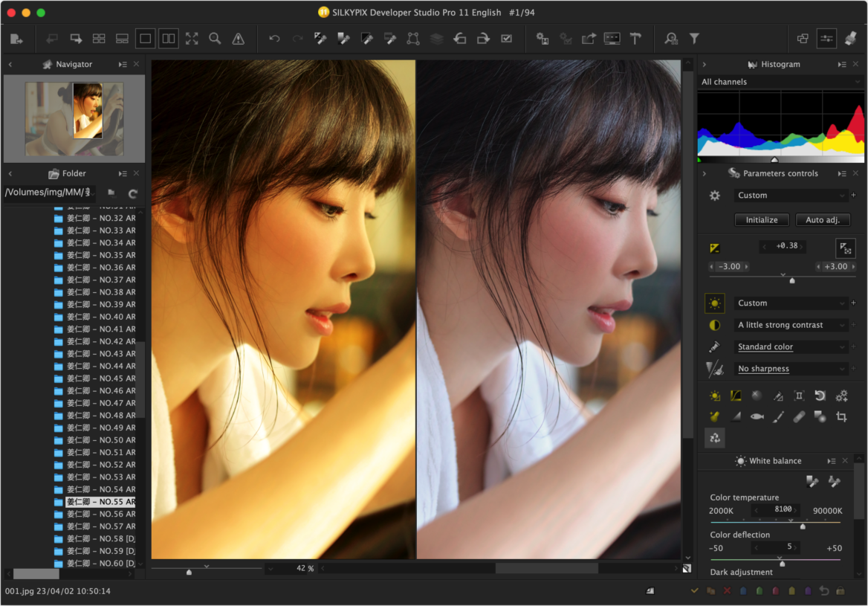This screenshot has width=868, height=606.
Task: Select the NO.40 folder row
Action: coord(95,317)
